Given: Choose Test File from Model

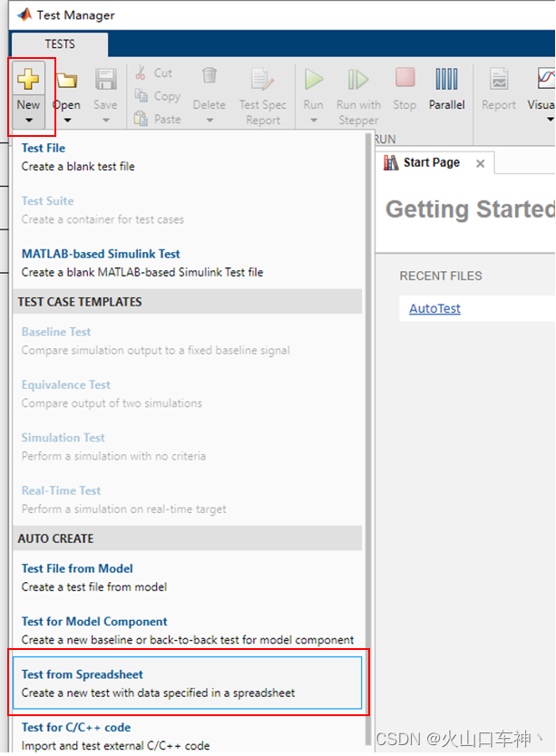Looking at the screenshot, I should click(x=187, y=577).
